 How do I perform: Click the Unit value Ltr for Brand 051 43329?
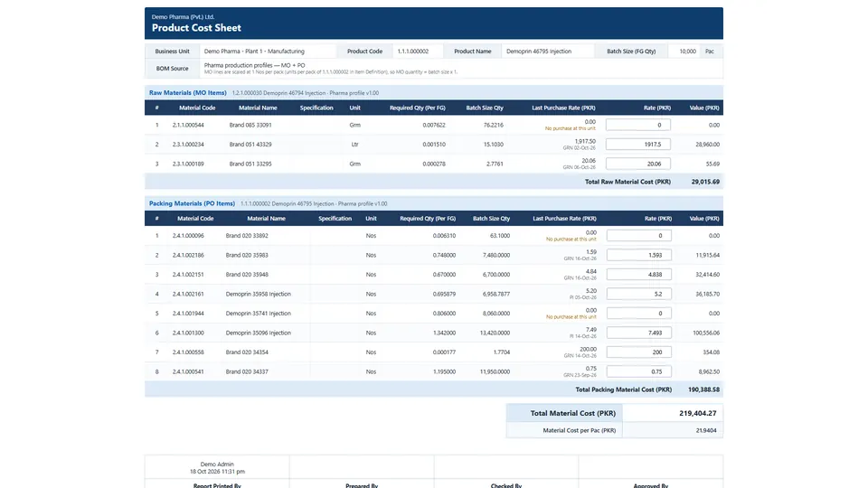354,145
